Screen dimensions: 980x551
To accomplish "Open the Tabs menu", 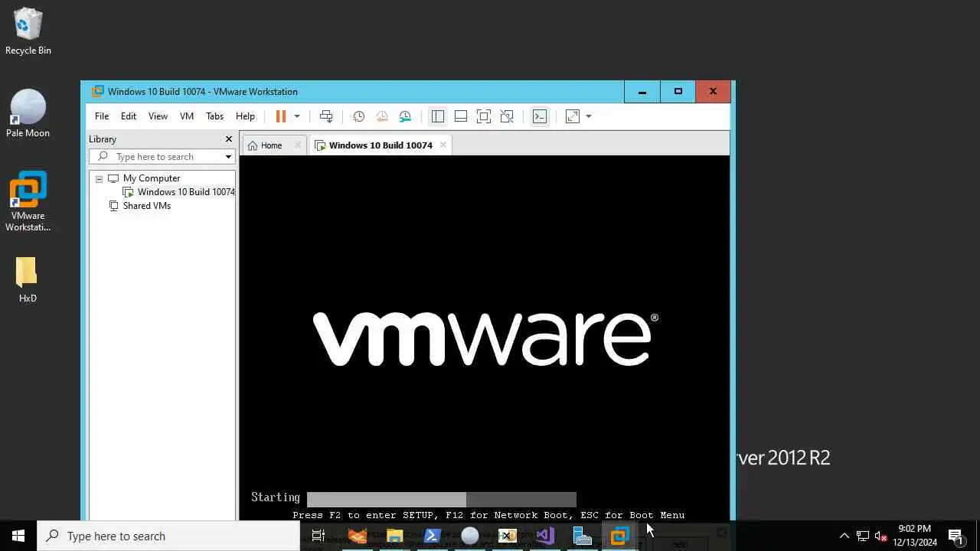I will 214,116.
